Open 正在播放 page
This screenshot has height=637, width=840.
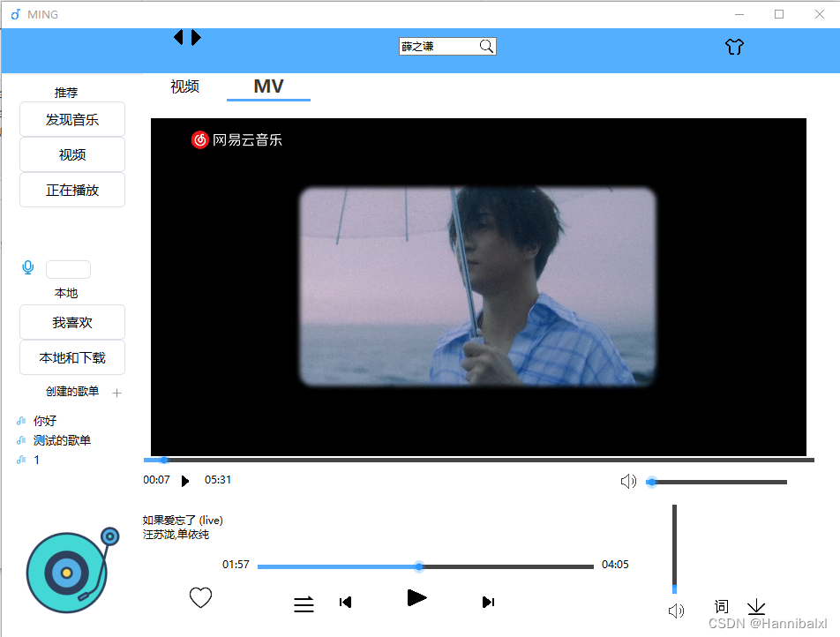pyautogui.click(x=72, y=191)
